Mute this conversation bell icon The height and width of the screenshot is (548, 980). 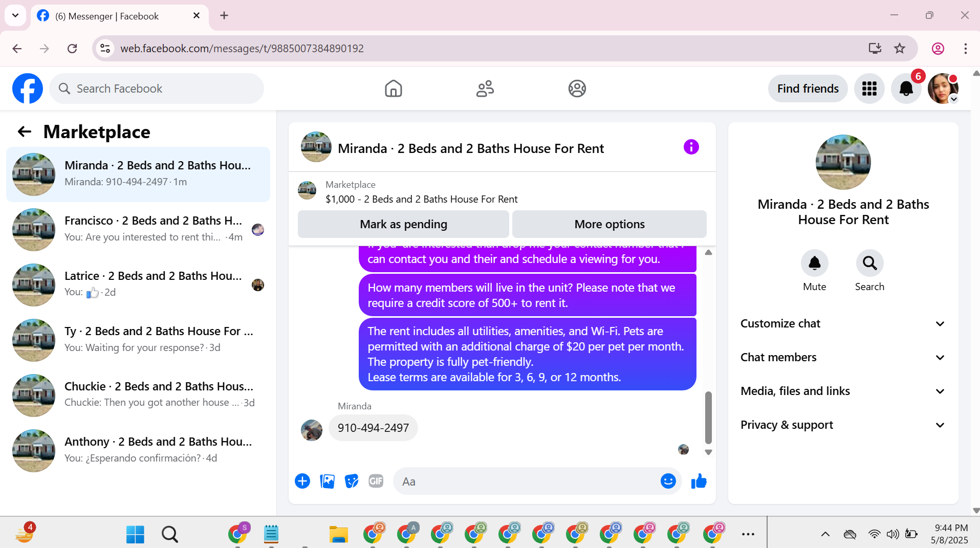coord(814,263)
